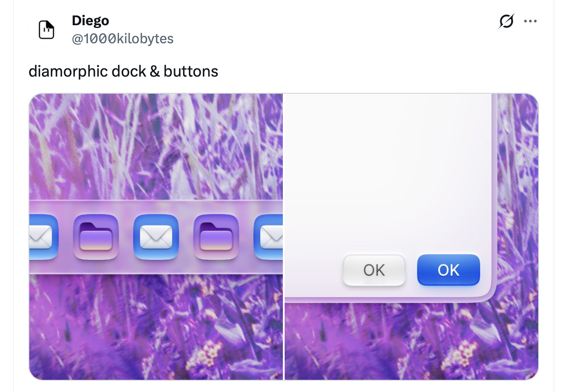
Task: Open Diego's profile avatar
Action: [x=46, y=30]
